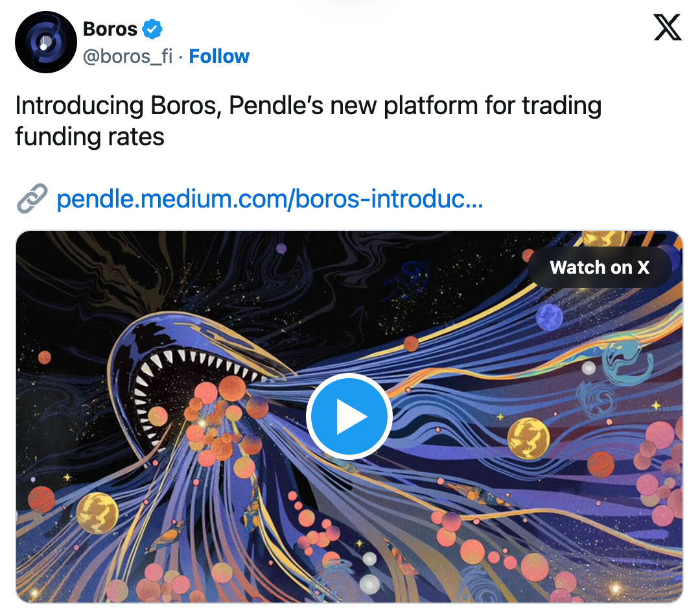The width and height of the screenshot is (700, 611).
Task: Click the chain link icon
Action: click(x=32, y=199)
